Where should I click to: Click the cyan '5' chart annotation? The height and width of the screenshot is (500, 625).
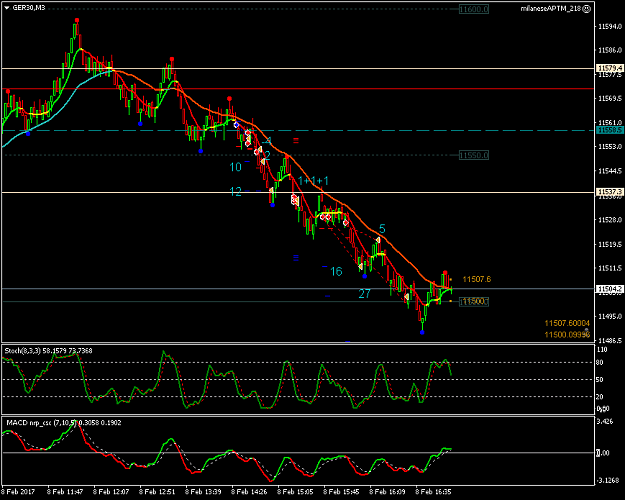point(382,229)
